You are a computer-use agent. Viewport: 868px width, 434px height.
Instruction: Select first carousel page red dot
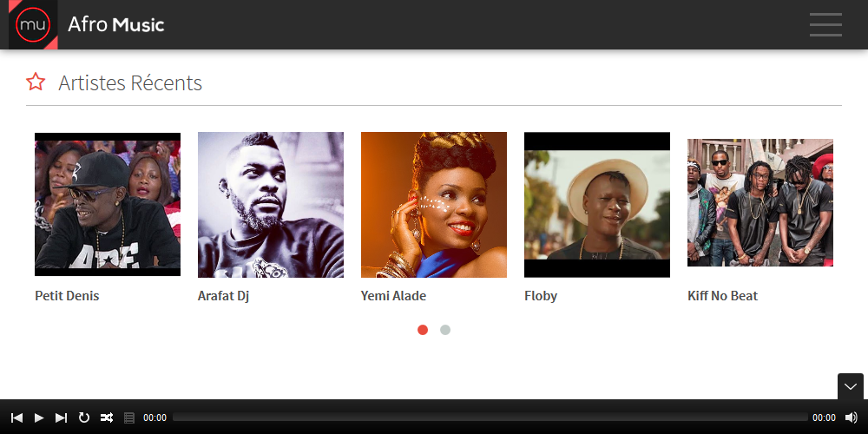[x=423, y=330]
